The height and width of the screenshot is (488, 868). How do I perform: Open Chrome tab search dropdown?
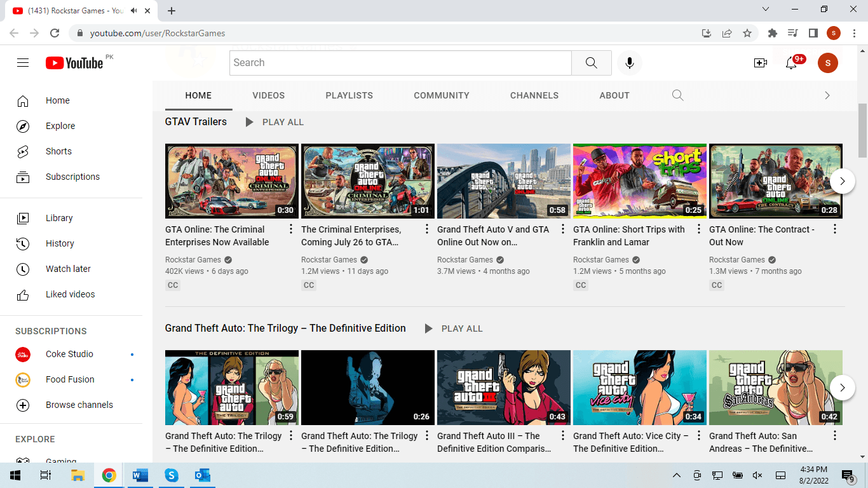(x=766, y=10)
